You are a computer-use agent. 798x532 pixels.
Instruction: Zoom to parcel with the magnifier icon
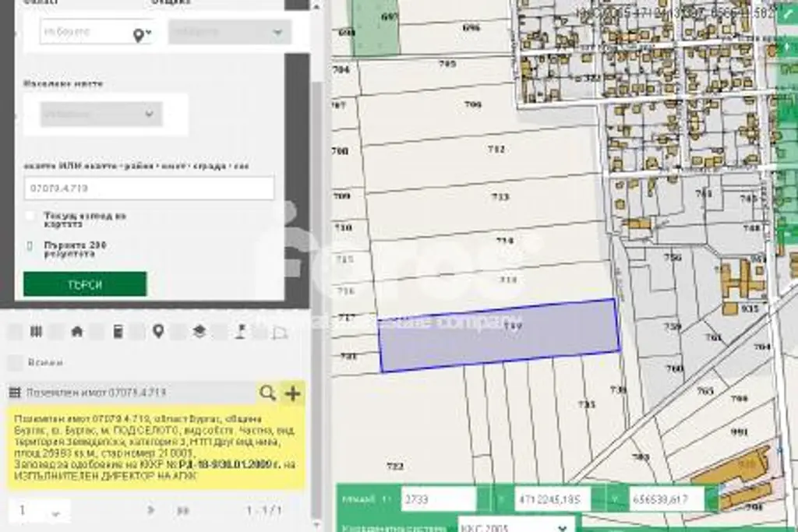pyautogui.click(x=267, y=393)
